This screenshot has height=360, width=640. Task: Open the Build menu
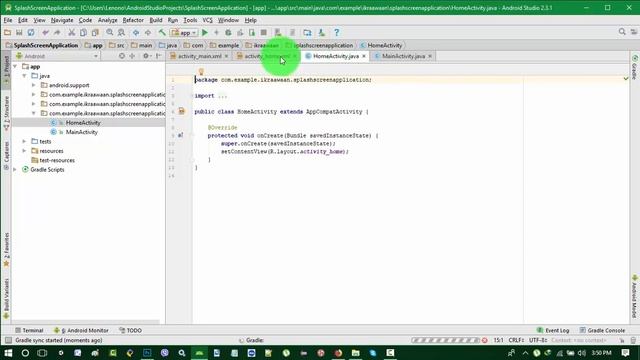(x=156, y=20)
